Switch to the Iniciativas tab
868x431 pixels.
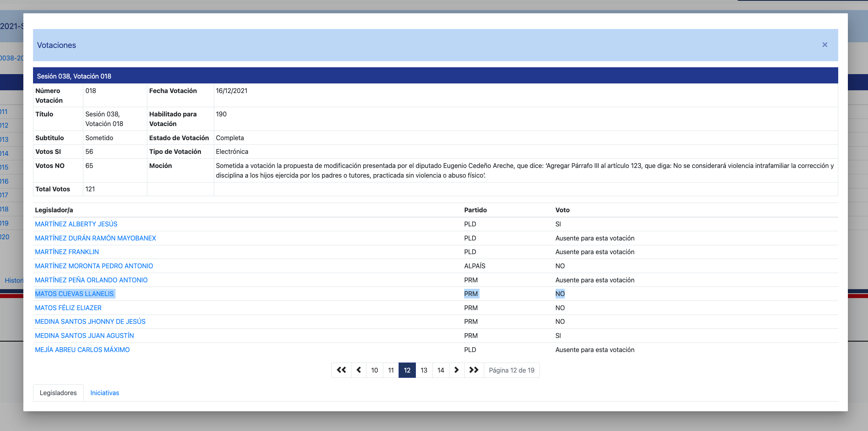click(105, 393)
